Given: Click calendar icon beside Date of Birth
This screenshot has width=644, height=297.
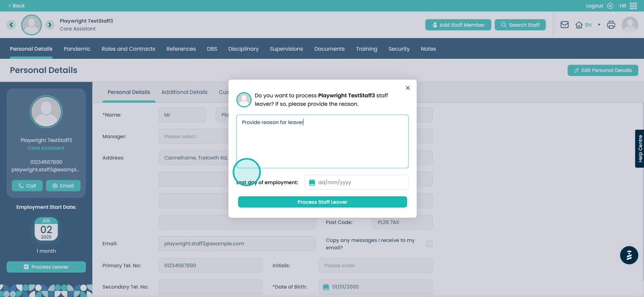Looking at the screenshot, I should [326, 287].
